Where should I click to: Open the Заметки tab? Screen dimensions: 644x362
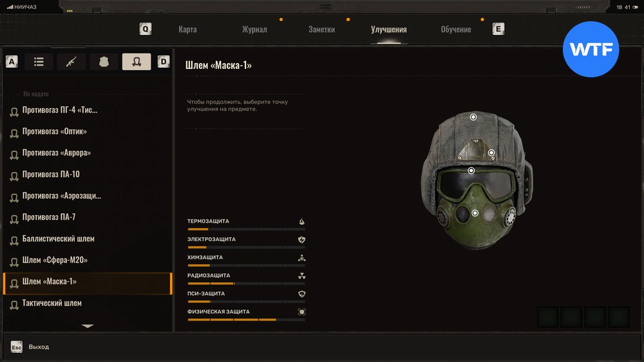321,30
